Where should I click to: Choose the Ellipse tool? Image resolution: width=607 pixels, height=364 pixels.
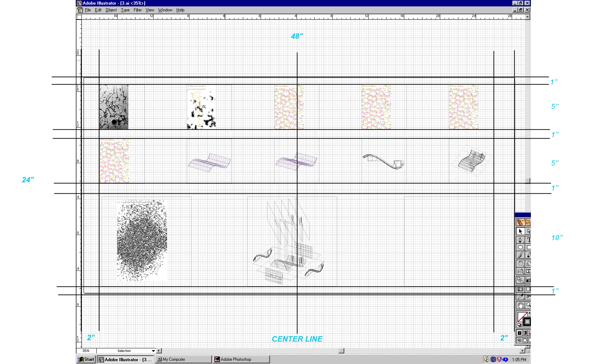[x=520, y=247]
